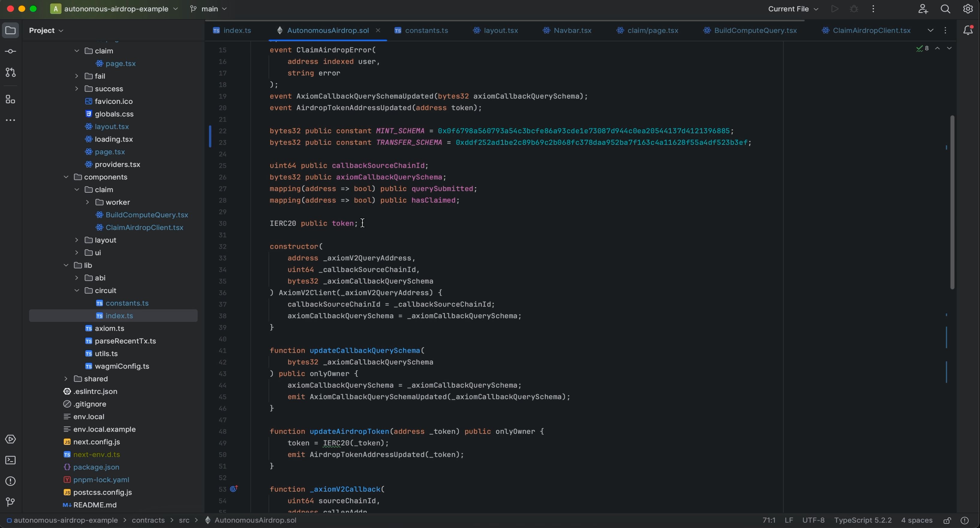Viewport: 980px width, 528px height.
Task: Collapse the circuit folder
Action: click(x=76, y=290)
